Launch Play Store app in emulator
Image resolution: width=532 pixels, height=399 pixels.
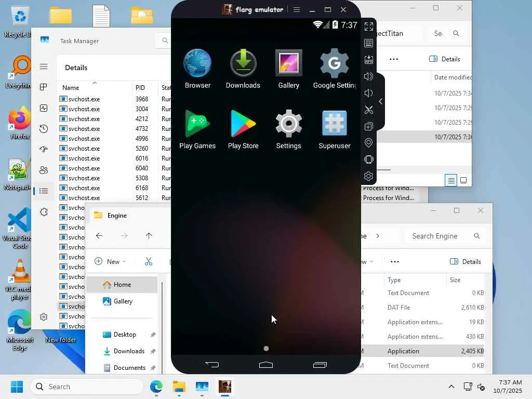pos(243,129)
